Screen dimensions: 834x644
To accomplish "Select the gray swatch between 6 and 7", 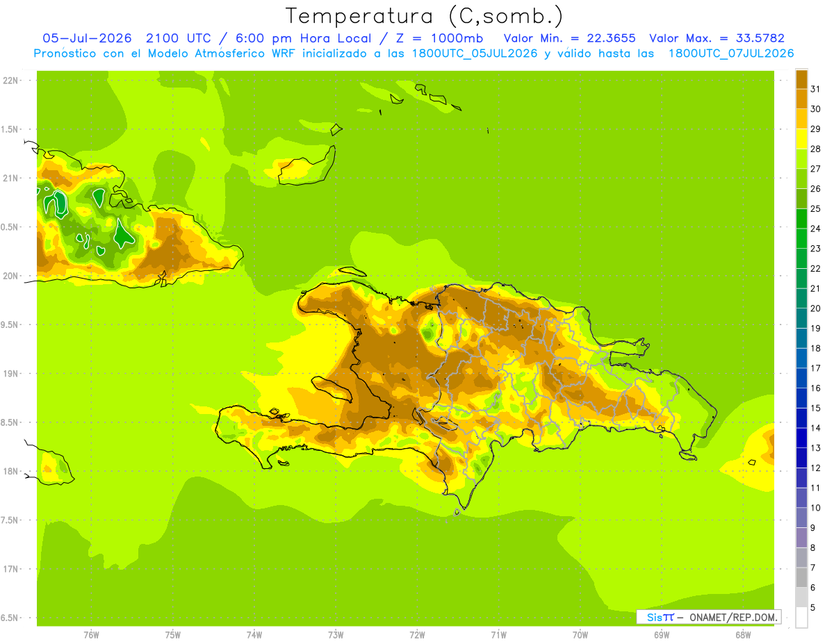I will [x=801, y=577].
